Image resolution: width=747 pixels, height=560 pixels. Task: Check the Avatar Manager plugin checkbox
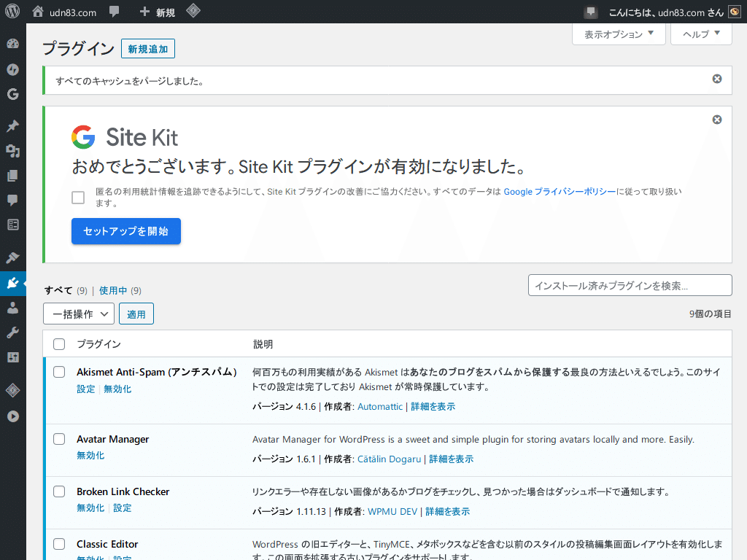click(59, 439)
